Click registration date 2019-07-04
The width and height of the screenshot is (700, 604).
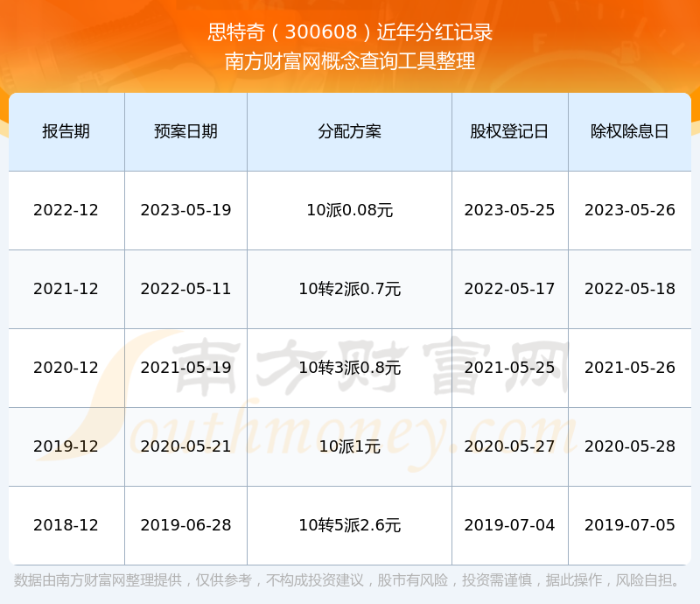(x=509, y=525)
